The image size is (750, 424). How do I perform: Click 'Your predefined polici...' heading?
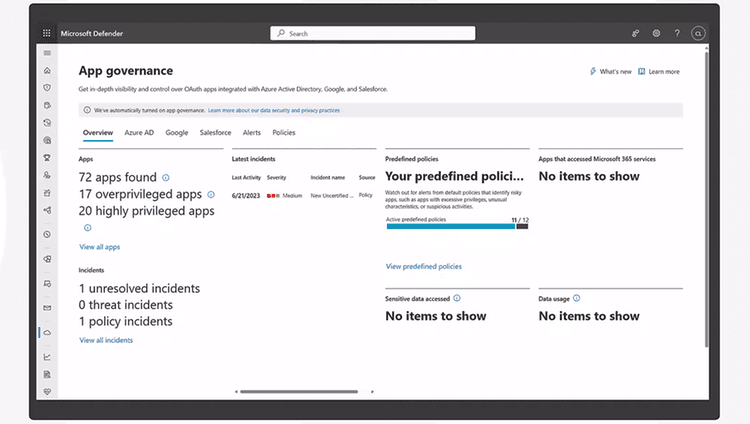click(454, 176)
